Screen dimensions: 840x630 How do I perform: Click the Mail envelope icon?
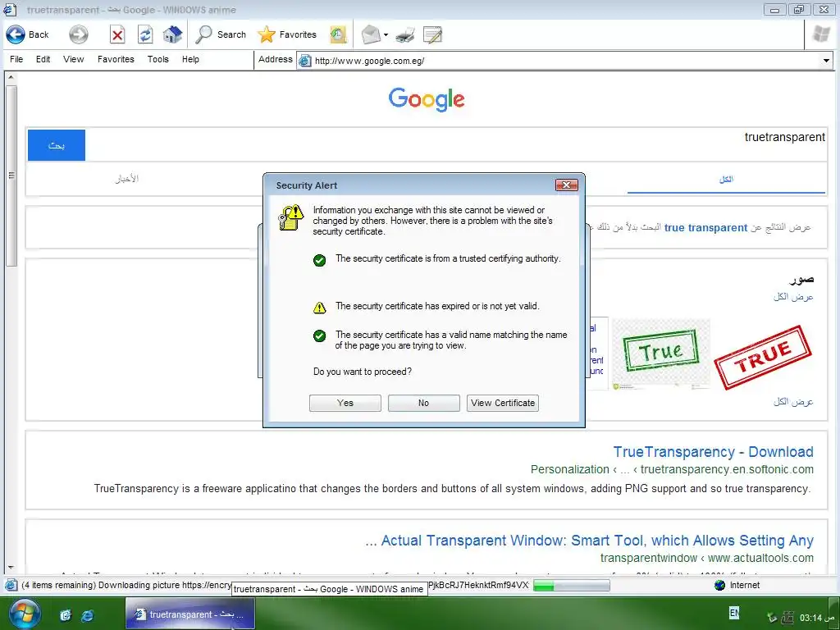coord(371,34)
